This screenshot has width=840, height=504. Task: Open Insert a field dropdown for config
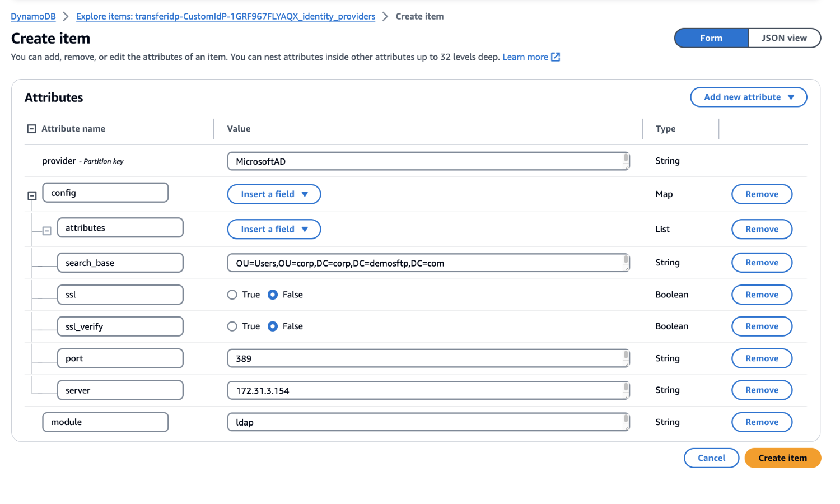[x=274, y=194]
